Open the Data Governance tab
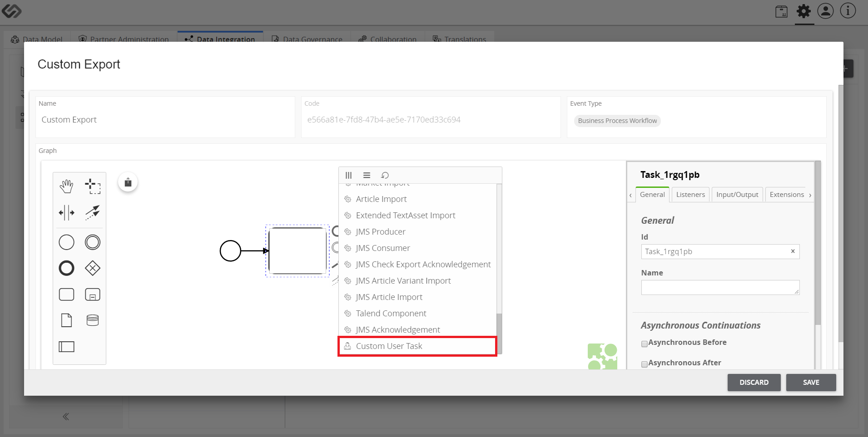Screen dimensions: 868x437 pyautogui.click(x=308, y=39)
